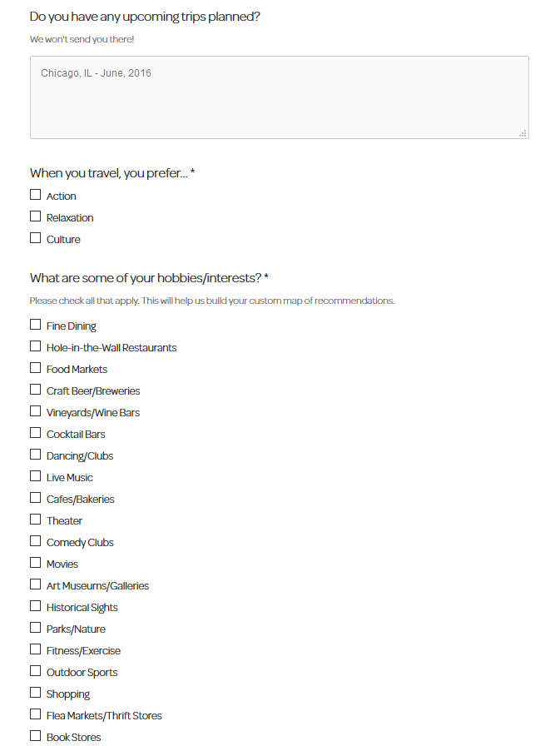Enable Vineyards/Wine Bars interest
Viewport: 560px width, 746px height.
[x=35, y=410]
